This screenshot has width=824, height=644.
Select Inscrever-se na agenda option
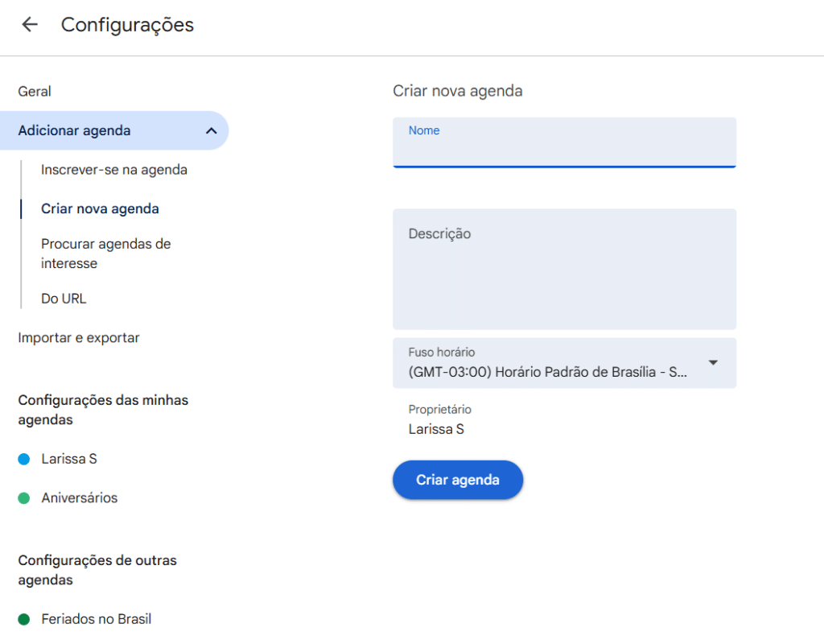pos(113,170)
